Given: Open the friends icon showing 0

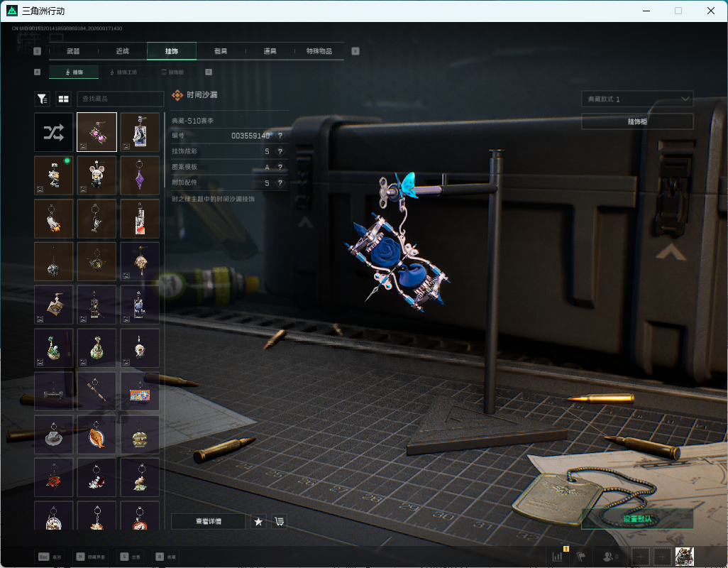Looking at the screenshot, I should tap(610, 556).
